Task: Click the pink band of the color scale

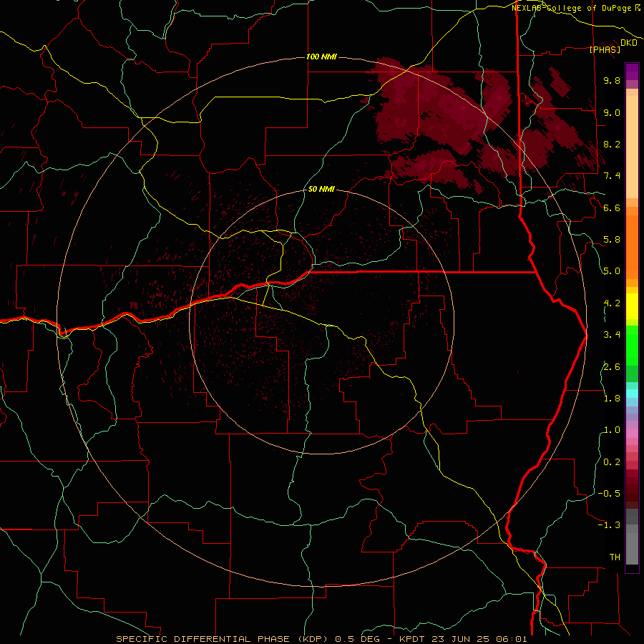Action: pos(632,434)
